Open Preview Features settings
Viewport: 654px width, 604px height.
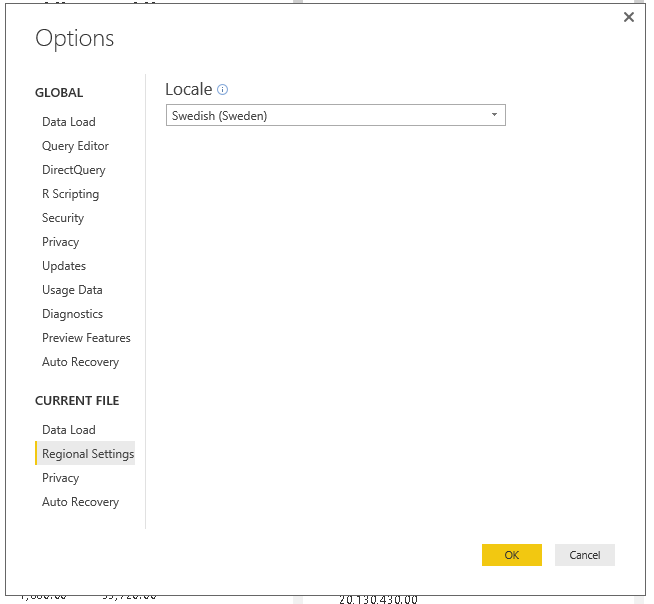pos(86,338)
